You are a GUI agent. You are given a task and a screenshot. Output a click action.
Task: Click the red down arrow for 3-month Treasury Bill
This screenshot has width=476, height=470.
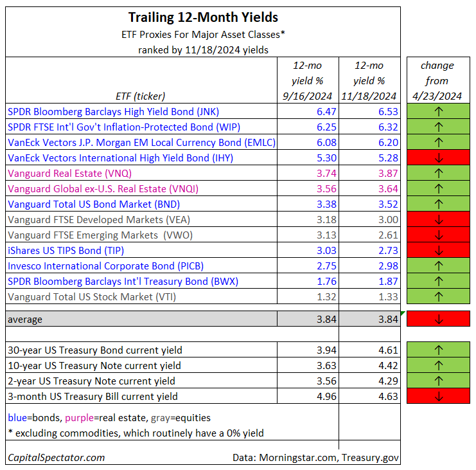pos(439,397)
